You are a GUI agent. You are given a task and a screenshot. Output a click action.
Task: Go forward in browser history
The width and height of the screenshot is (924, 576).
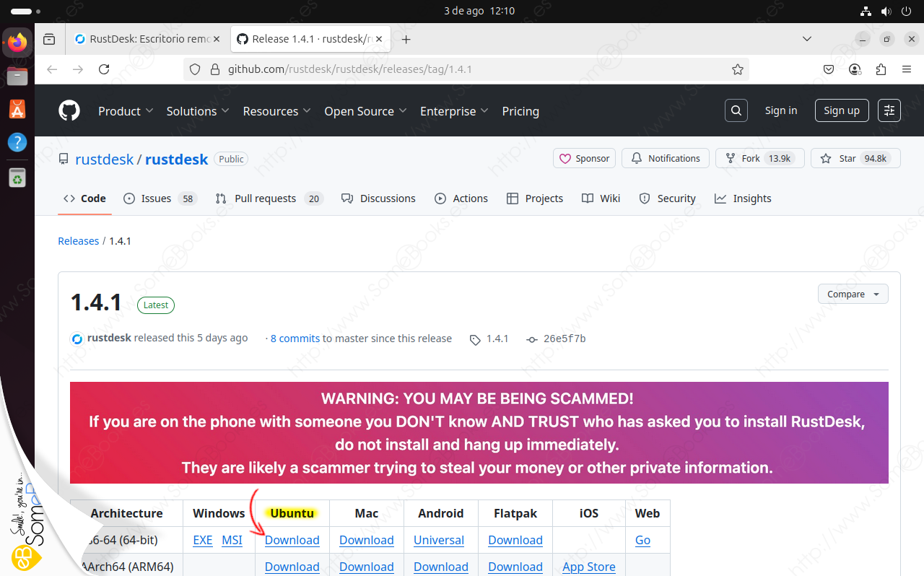coord(78,69)
